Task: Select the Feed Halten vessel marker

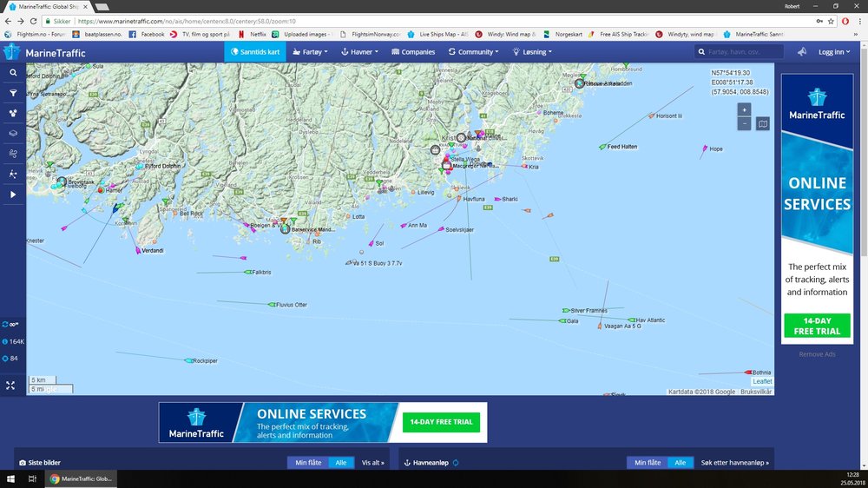Action: point(602,147)
